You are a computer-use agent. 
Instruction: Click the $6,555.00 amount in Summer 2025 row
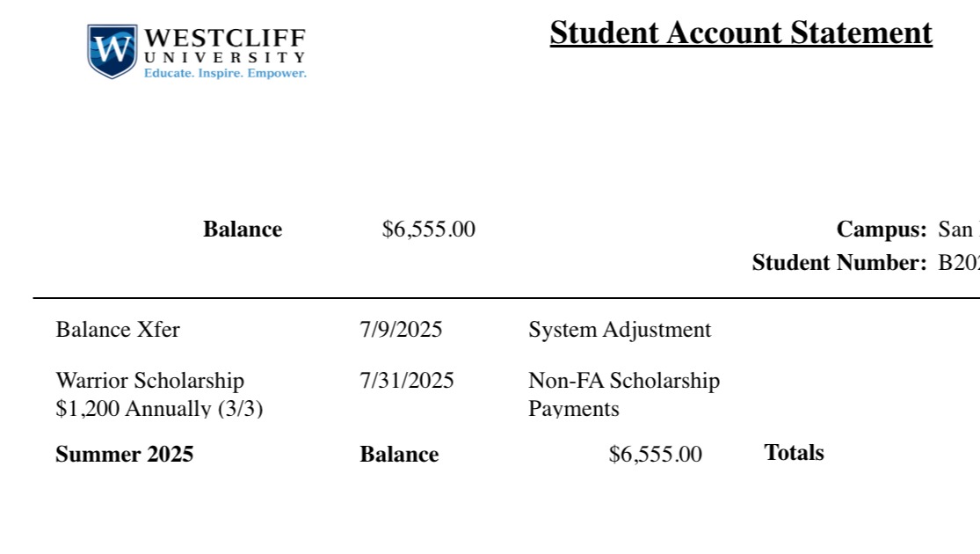point(655,455)
